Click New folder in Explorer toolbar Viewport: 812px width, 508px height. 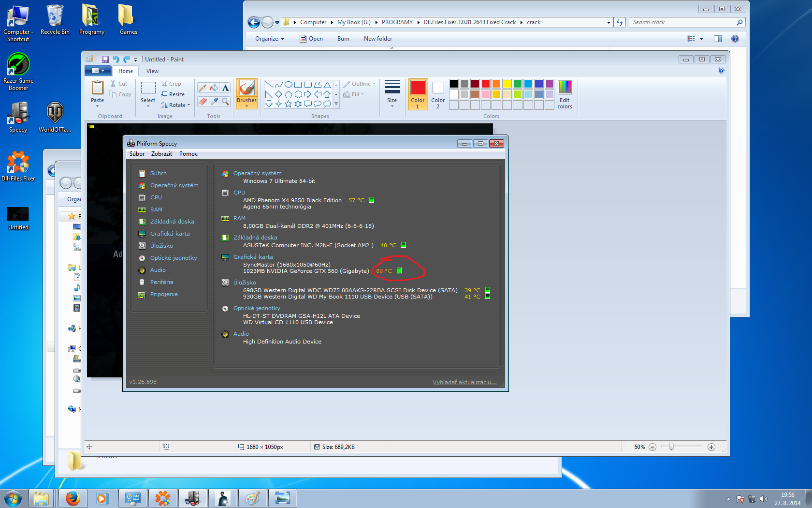[378, 39]
